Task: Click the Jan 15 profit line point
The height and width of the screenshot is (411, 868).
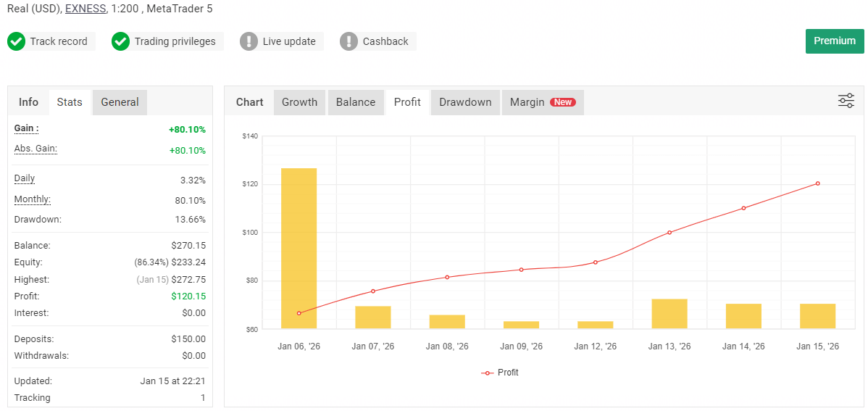Action: point(817,183)
